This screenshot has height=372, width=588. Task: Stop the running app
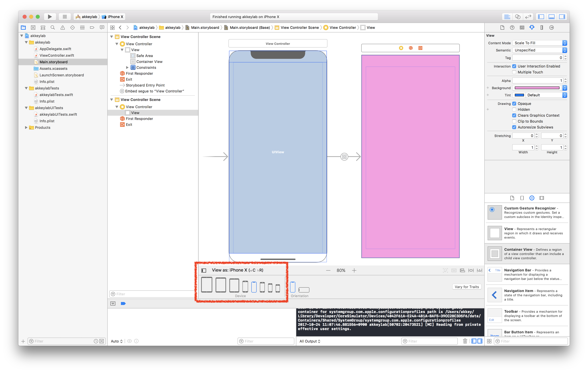pyautogui.click(x=65, y=17)
